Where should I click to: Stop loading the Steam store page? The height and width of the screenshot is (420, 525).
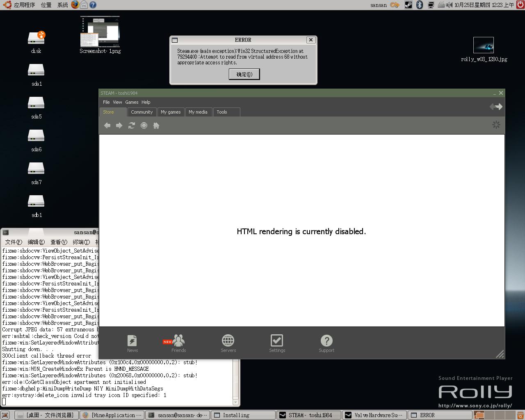coord(144,126)
